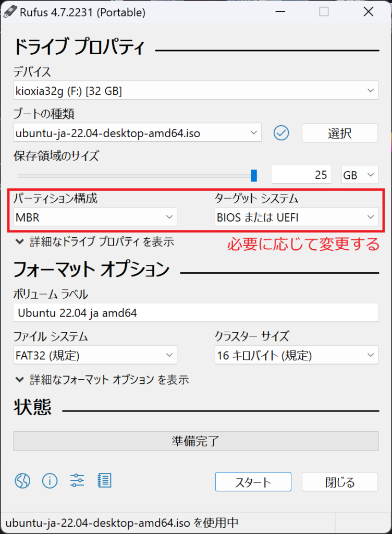This screenshot has height=534, width=392.
Task: Click the 状態 heading
Action: [x=33, y=407]
